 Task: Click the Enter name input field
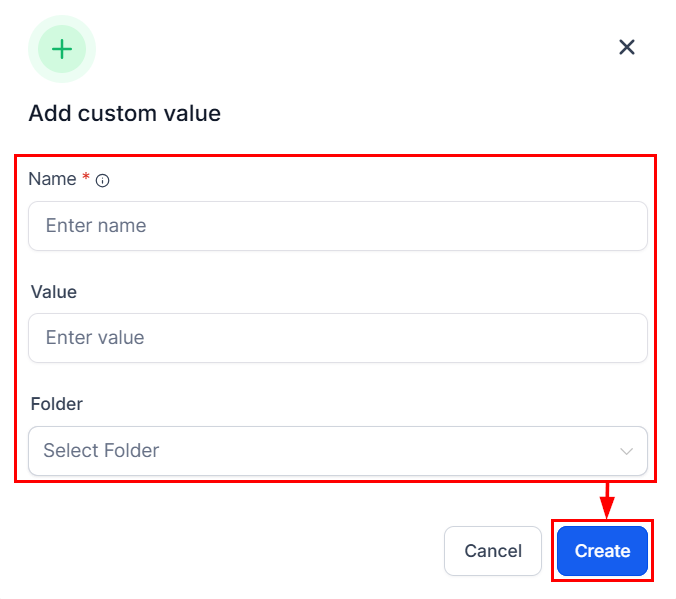click(337, 226)
